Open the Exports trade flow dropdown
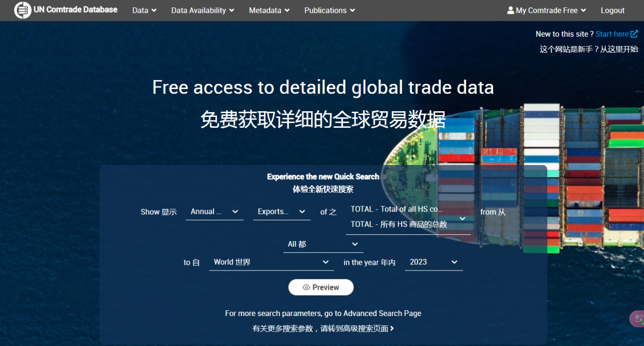Screen dimensions: 644x346 click(281, 211)
